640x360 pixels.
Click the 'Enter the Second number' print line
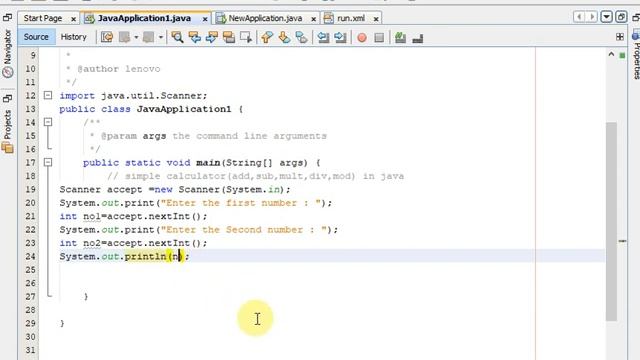tap(198, 229)
